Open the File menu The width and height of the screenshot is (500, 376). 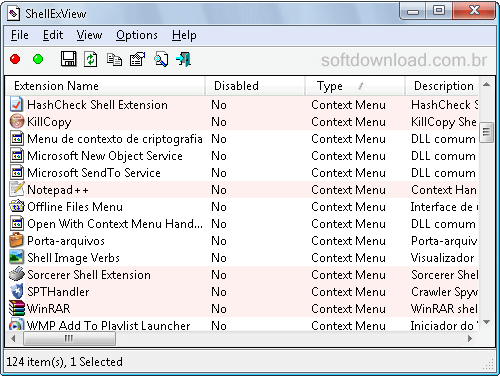point(20,35)
